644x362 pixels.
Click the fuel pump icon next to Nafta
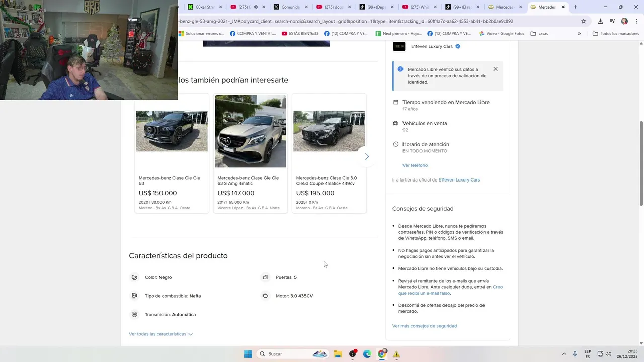pos(134,296)
